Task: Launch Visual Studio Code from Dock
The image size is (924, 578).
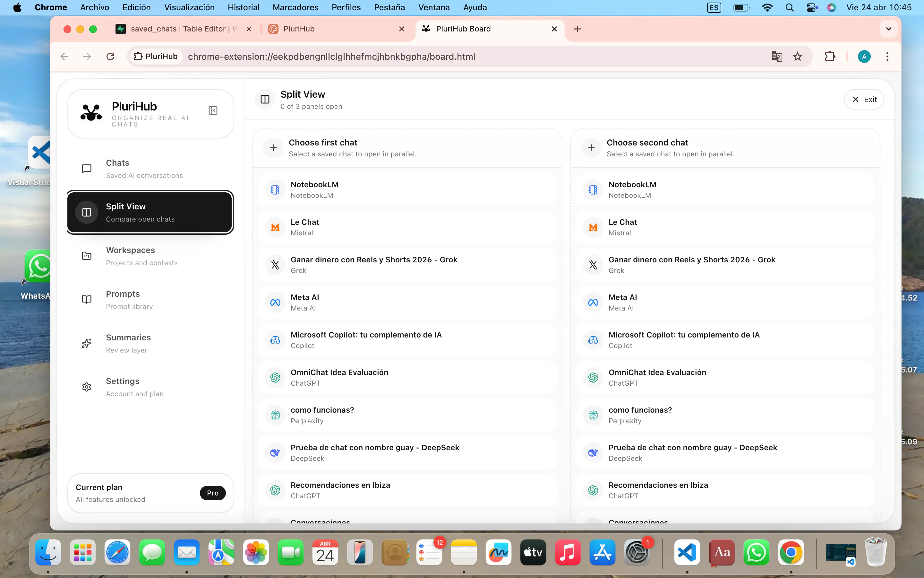Action: [x=687, y=552]
